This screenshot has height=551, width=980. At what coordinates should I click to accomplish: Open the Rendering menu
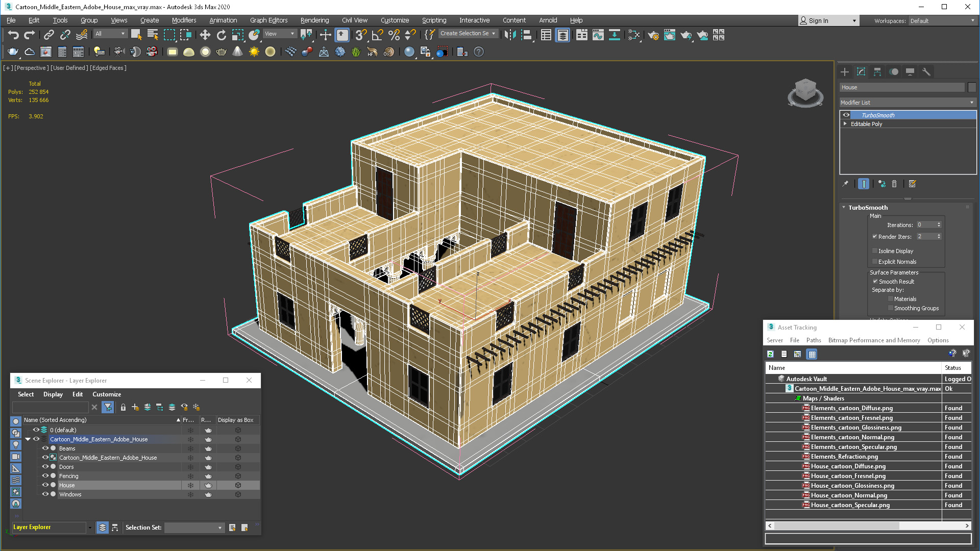pos(314,20)
